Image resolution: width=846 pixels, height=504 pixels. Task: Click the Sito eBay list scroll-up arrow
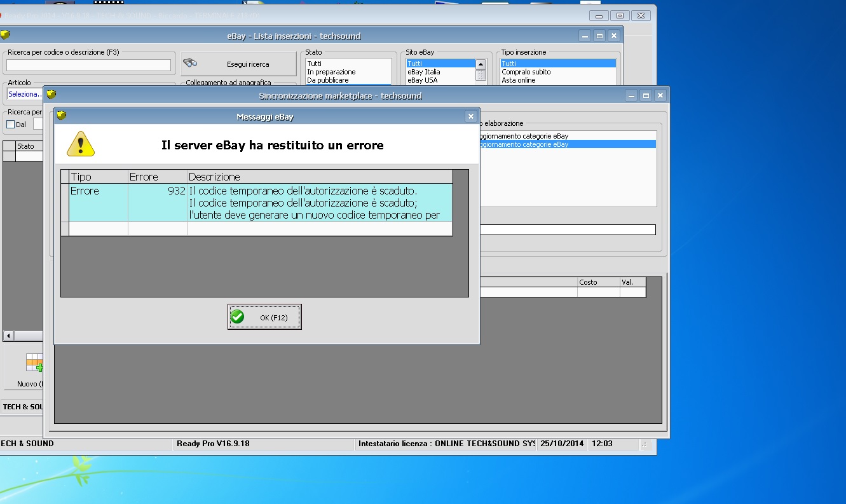pos(481,64)
